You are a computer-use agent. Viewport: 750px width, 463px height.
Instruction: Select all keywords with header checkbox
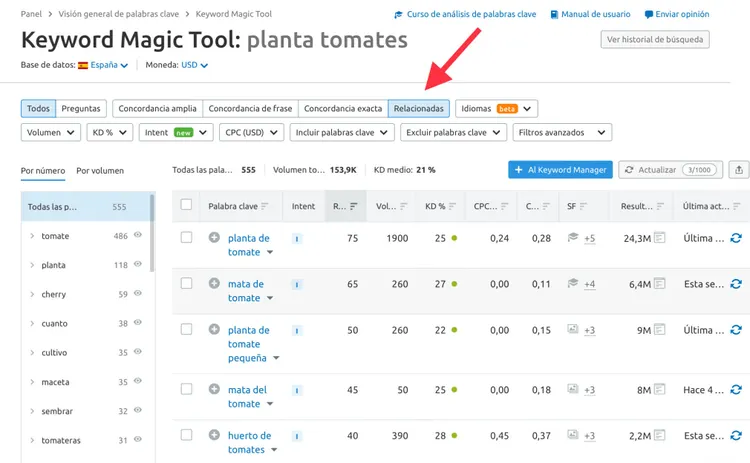pos(186,205)
